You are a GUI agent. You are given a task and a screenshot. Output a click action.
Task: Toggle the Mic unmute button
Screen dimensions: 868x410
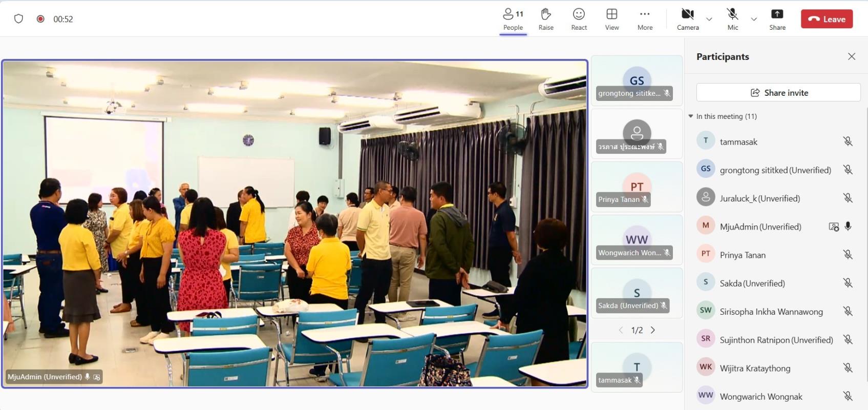pos(732,19)
